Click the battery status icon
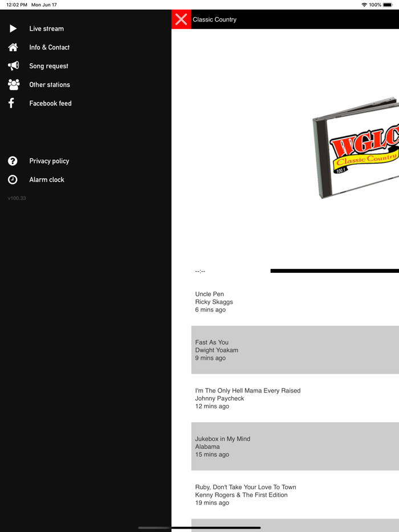The image size is (399, 532). coord(388,5)
